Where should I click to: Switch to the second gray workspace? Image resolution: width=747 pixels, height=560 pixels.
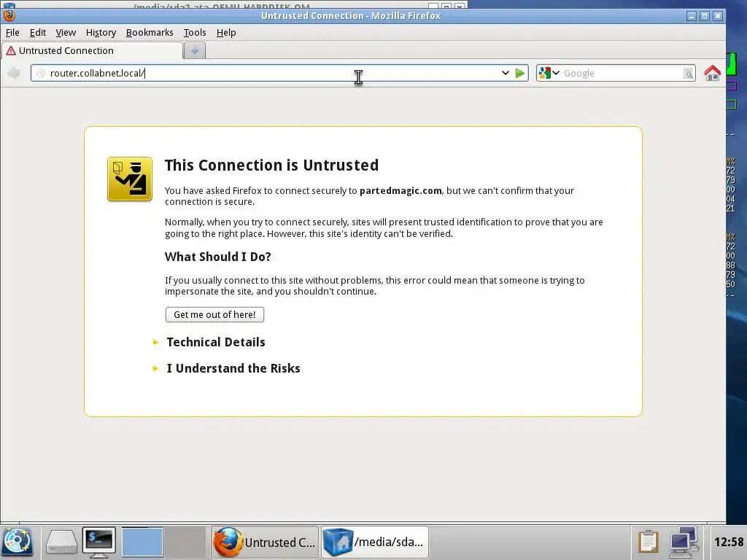(x=185, y=542)
